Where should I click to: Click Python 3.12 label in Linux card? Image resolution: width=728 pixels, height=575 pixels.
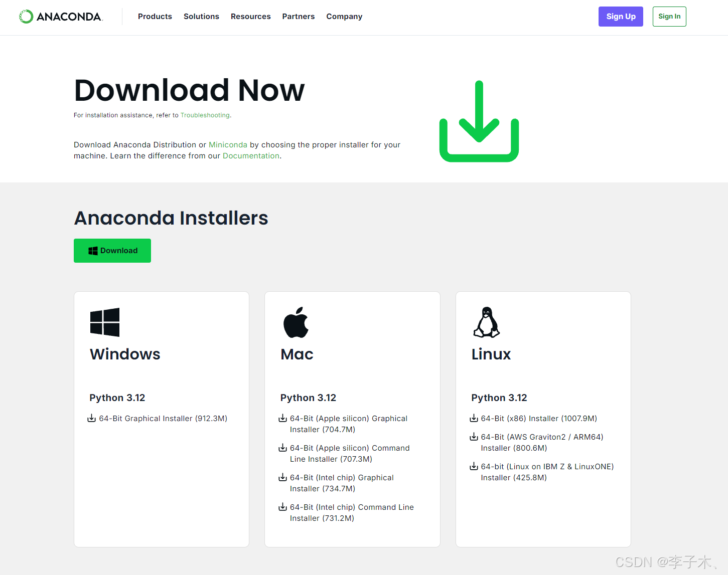coord(499,398)
